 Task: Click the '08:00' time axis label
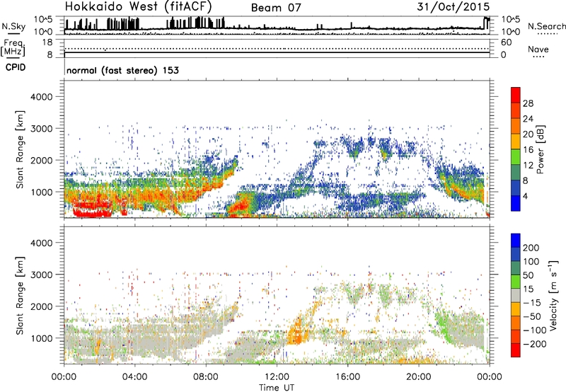click(206, 377)
